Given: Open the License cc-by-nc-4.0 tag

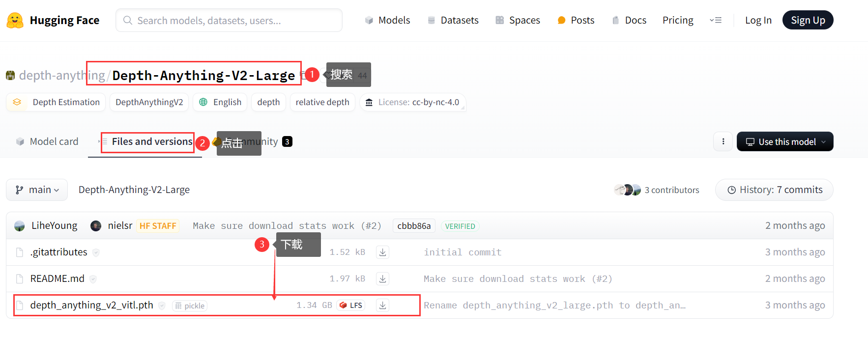Looking at the screenshot, I should click(412, 102).
